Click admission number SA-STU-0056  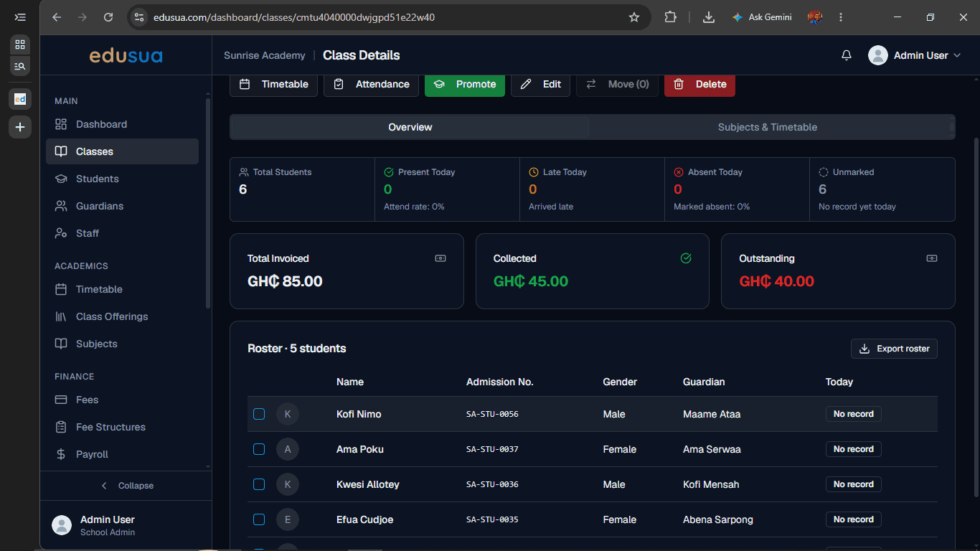tap(492, 414)
